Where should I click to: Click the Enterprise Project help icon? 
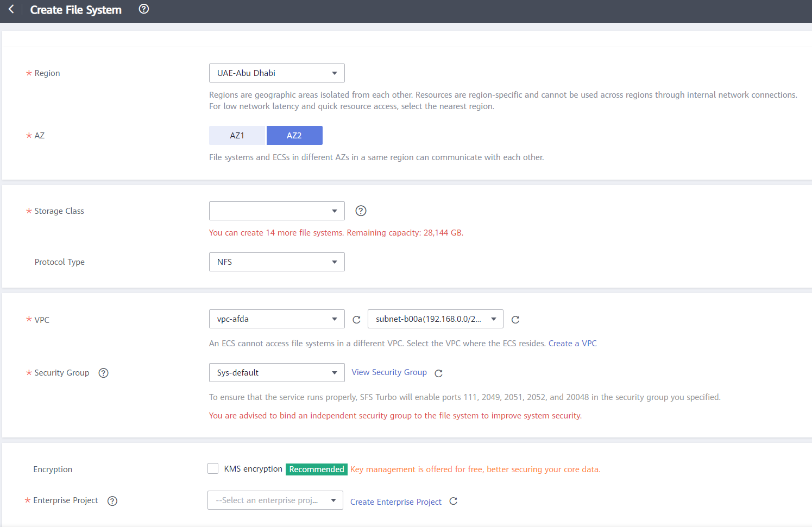point(112,501)
